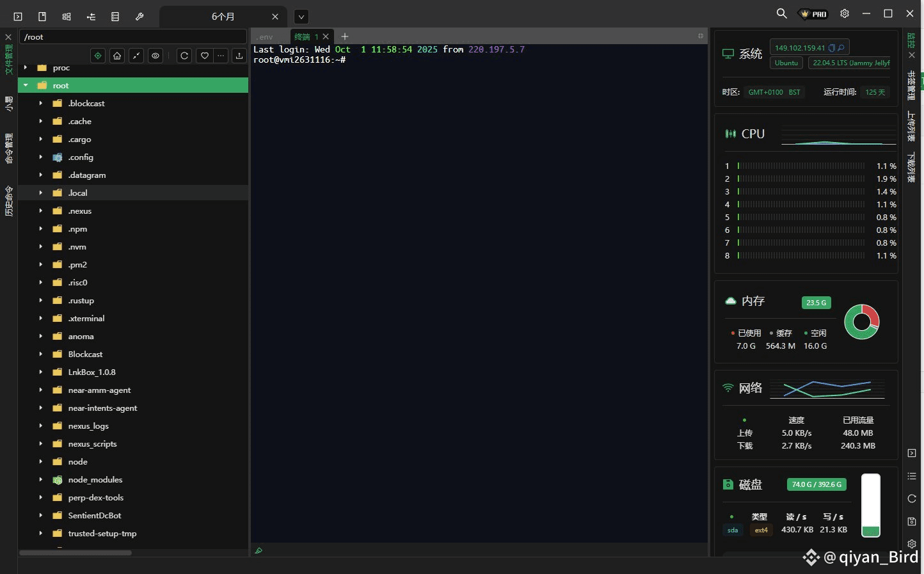
Task: Expand the node_modules folder
Action: pyautogui.click(x=40, y=480)
